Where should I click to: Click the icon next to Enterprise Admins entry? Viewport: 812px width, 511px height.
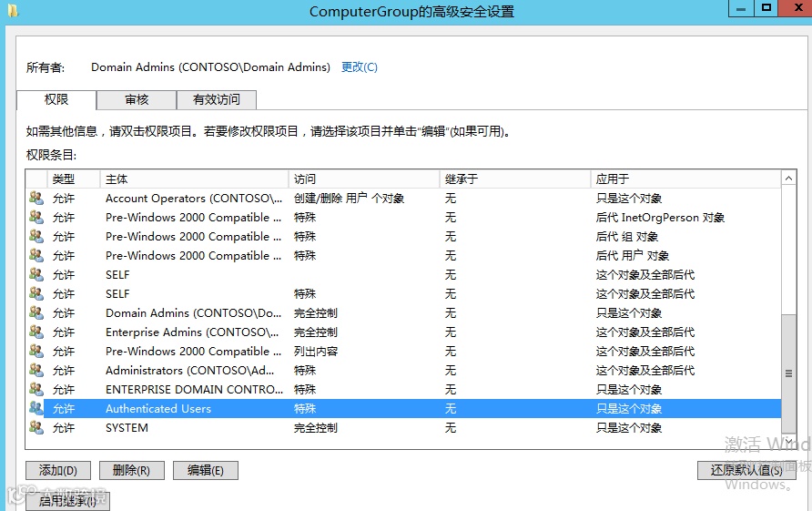pos(36,332)
